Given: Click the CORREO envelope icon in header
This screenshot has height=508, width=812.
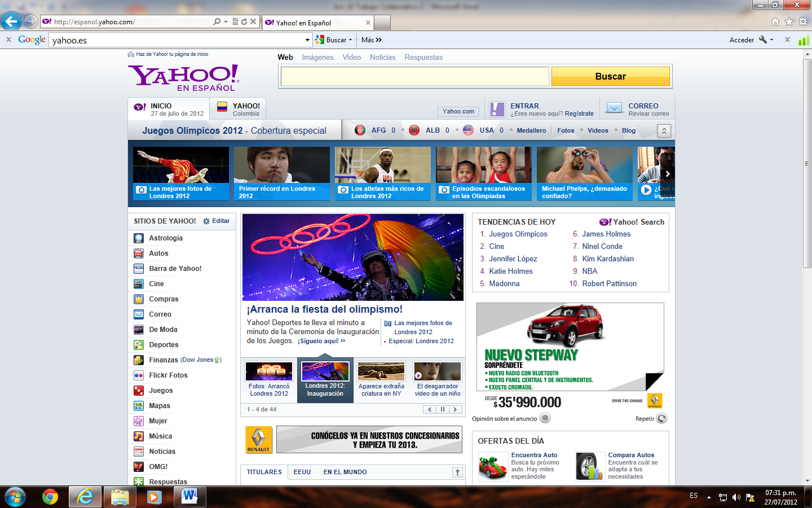Looking at the screenshot, I should coord(614,108).
